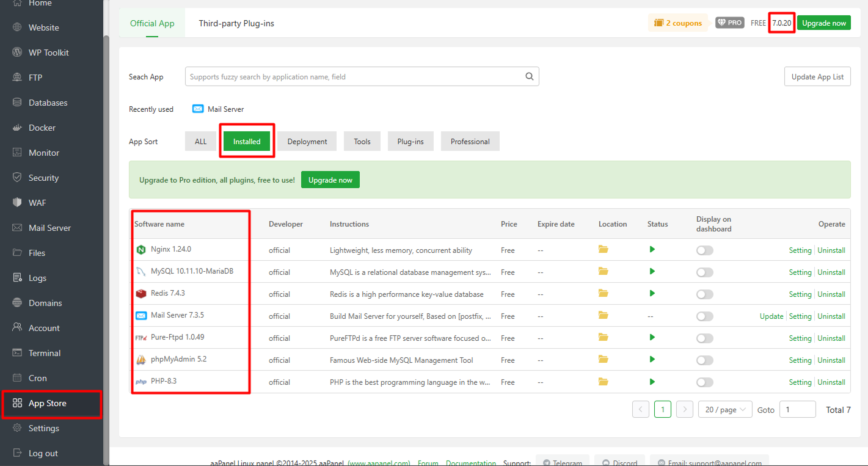The image size is (868, 466).
Task: Toggle Redis display on dashboard
Action: point(704,294)
